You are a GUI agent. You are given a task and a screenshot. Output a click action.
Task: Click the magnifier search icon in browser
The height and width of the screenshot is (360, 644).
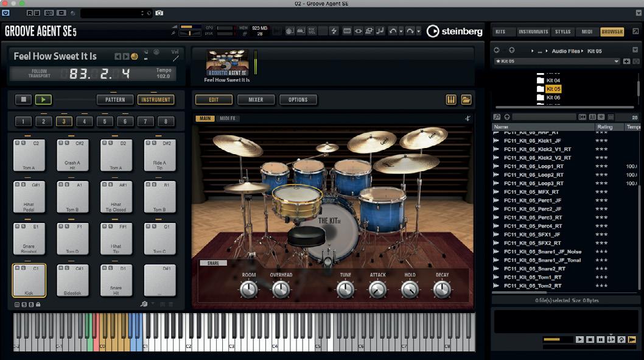coord(497,117)
